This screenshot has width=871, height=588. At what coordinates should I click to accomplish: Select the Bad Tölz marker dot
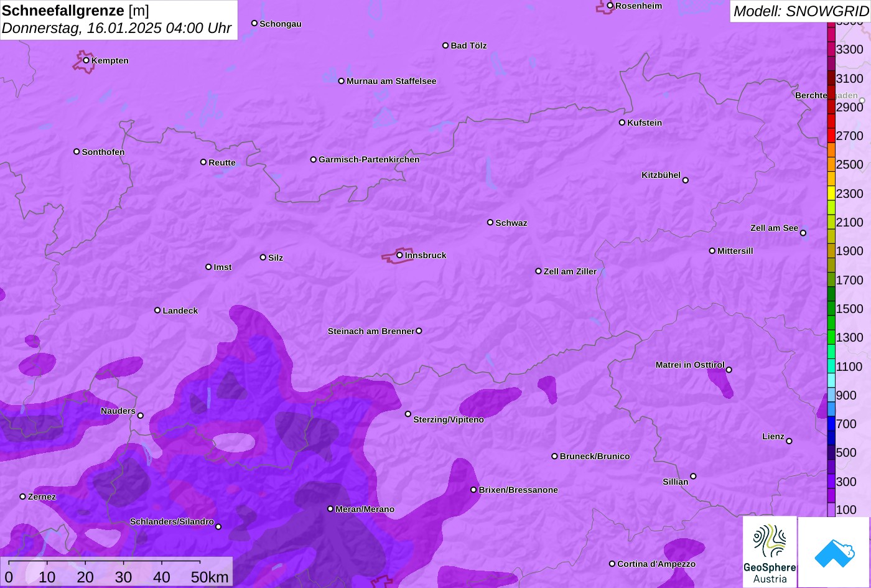point(445,45)
